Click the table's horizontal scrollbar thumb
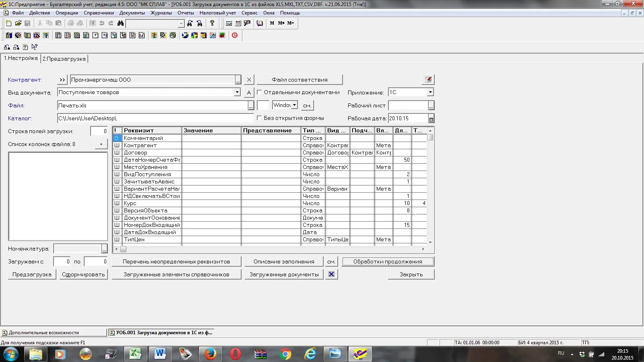The image size is (644, 362). point(124,249)
